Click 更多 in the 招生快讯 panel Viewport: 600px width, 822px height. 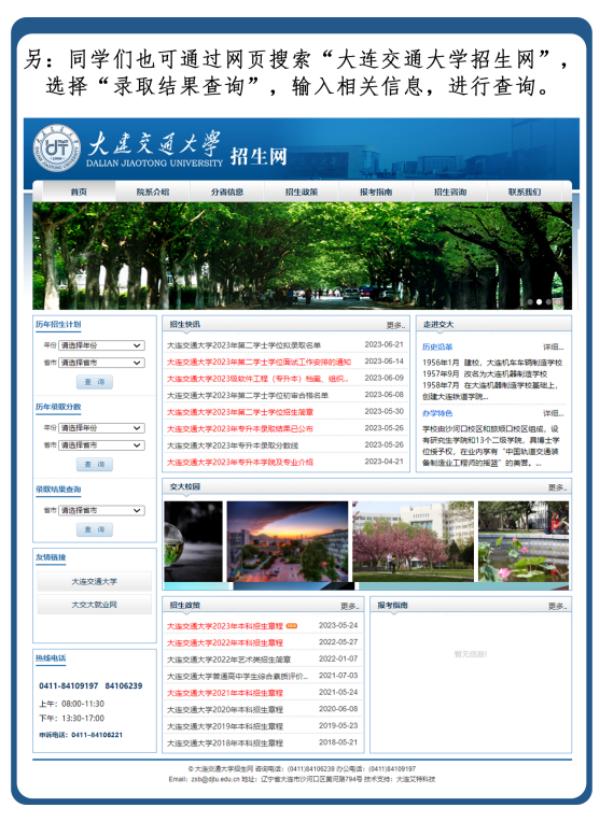tap(396, 326)
